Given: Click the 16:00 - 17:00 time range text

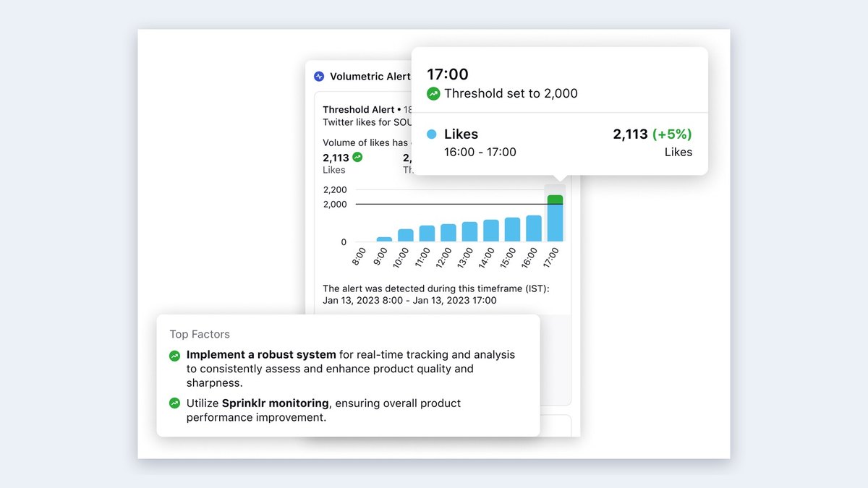Looking at the screenshot, I should [480, 152].
